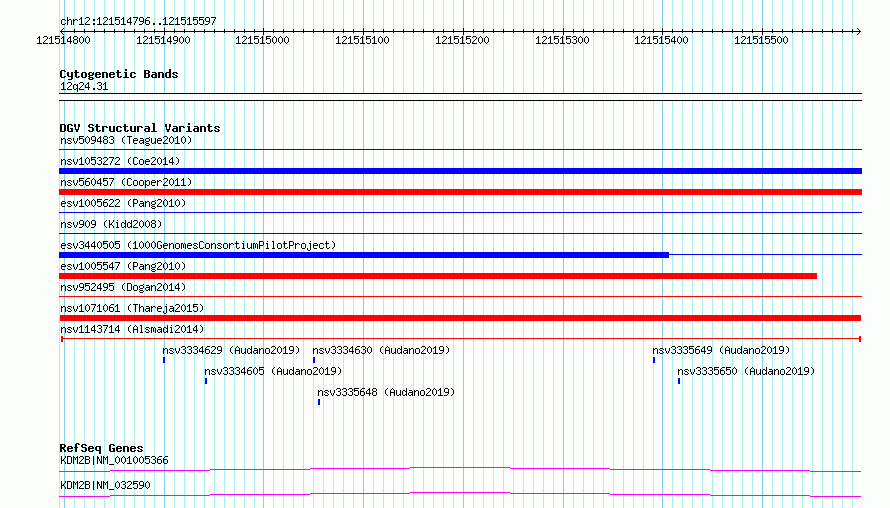Open variant nsv560457 (Cooper2011) label

(x=126, y=182)
